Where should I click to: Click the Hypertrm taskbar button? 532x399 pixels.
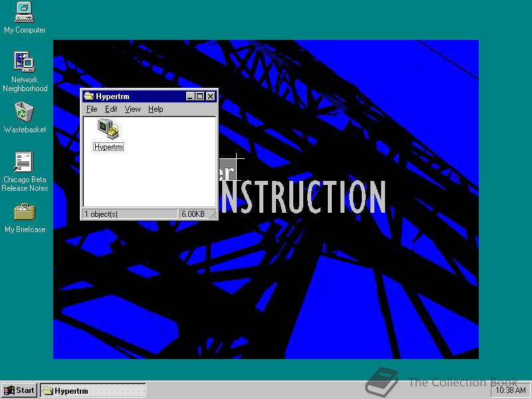(93, 391)
